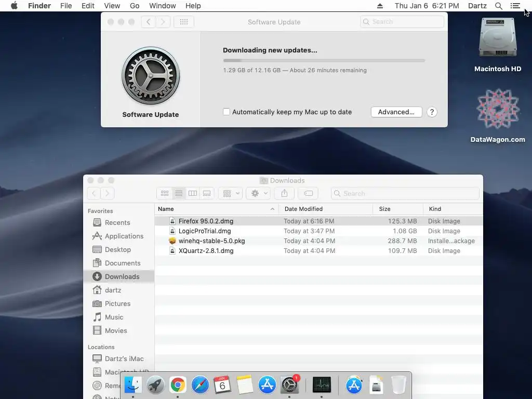
Task: Open Spotlight search in menu bar
Action: click(x=498, y=6)
